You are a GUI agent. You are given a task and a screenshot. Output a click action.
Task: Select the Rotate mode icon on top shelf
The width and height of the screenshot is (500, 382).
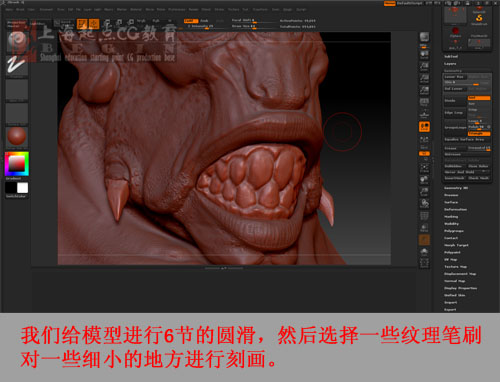point(131,24)
